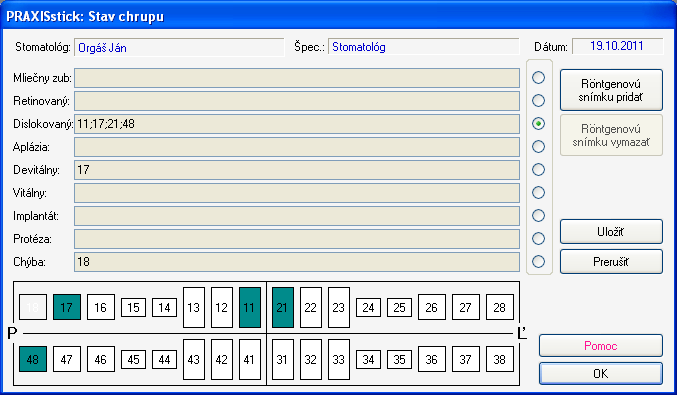This screenshot has width=677, height=395.
Task: Click the Stomatológ name field
Action: (179, 47)
